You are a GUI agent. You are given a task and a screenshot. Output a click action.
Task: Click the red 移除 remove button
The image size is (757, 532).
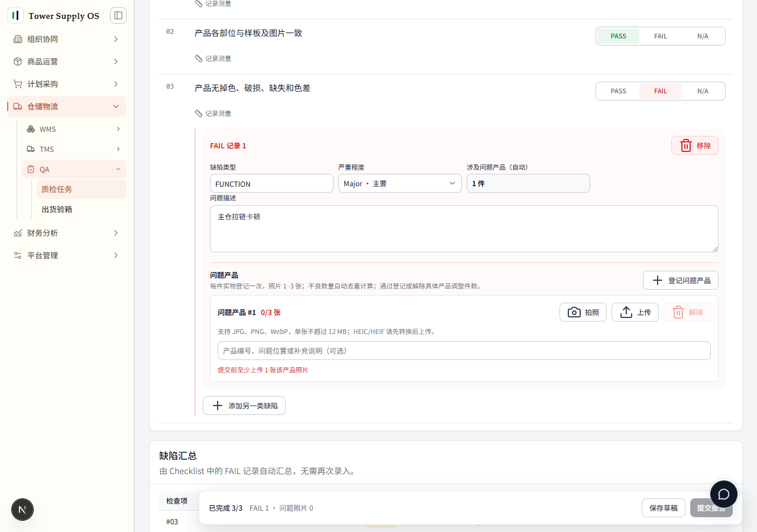[x=695, y=145]
